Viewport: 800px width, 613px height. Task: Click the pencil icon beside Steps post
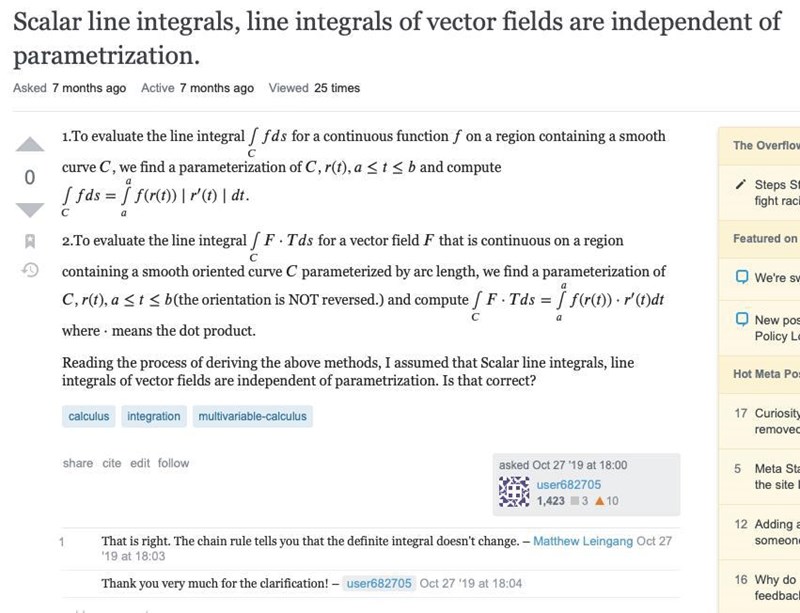[740, 184]
